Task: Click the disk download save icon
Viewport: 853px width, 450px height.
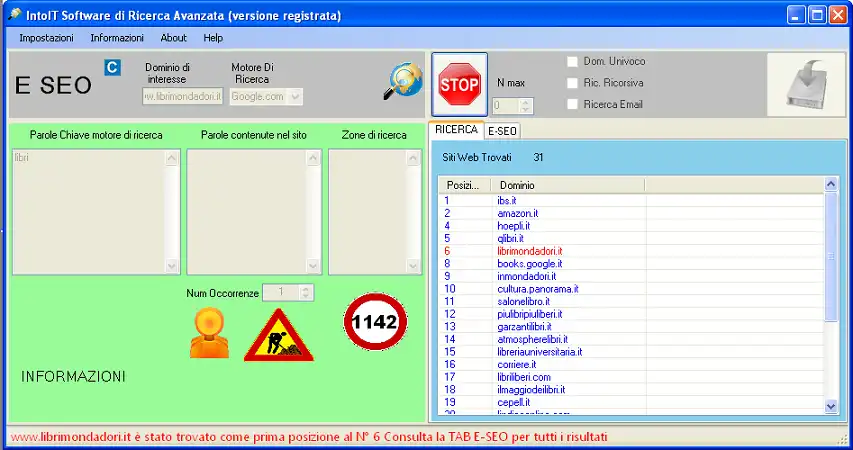Action: point(806,84)
